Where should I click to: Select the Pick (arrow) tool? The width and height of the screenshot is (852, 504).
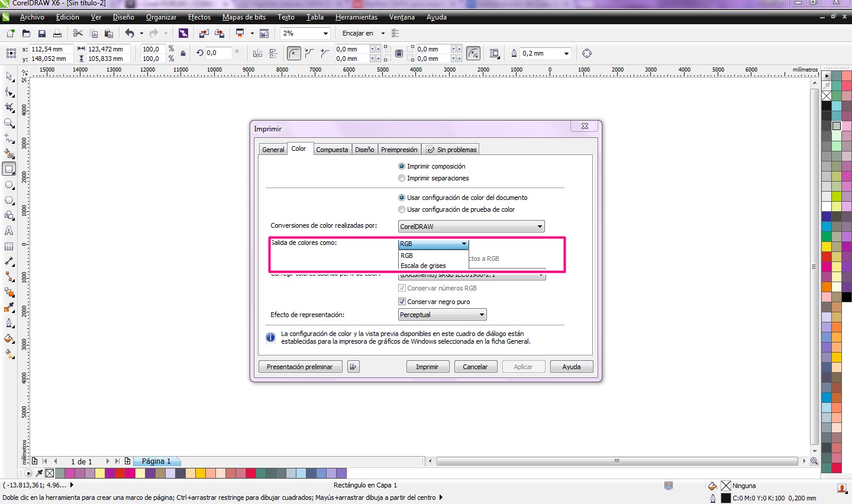click(x=9, y=77)
